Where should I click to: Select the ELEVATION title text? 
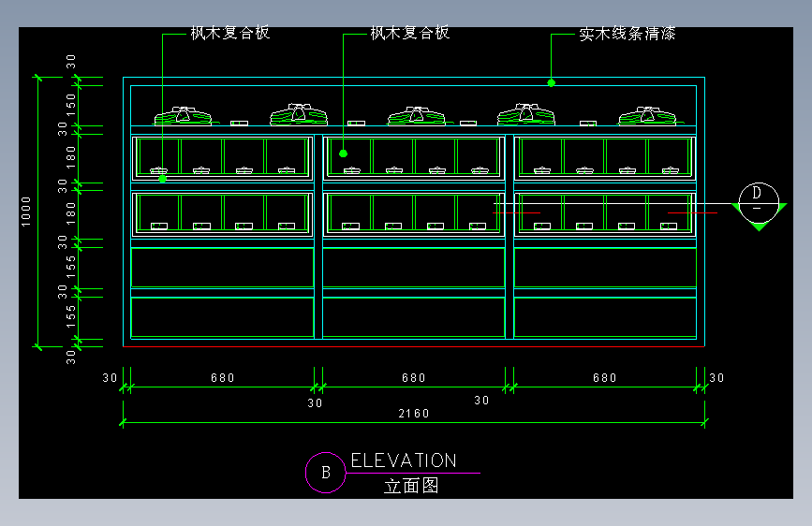[x=404, y=460]
